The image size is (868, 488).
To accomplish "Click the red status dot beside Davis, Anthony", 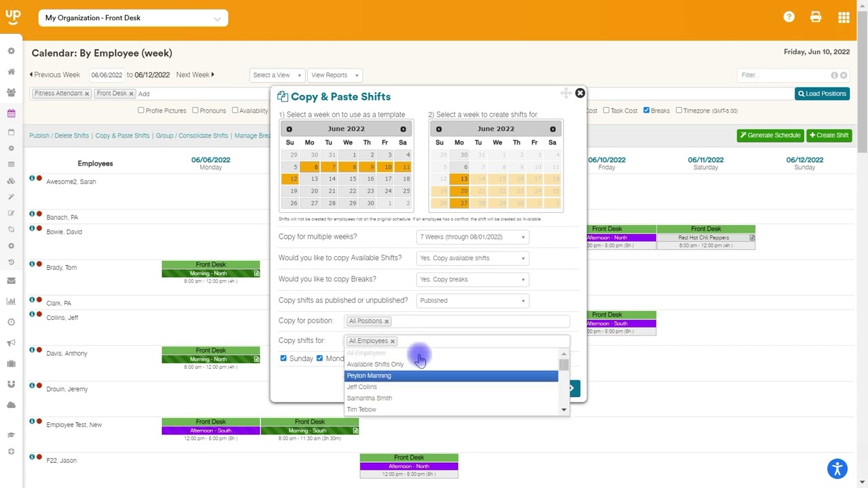I will click(x=39, y=350).
